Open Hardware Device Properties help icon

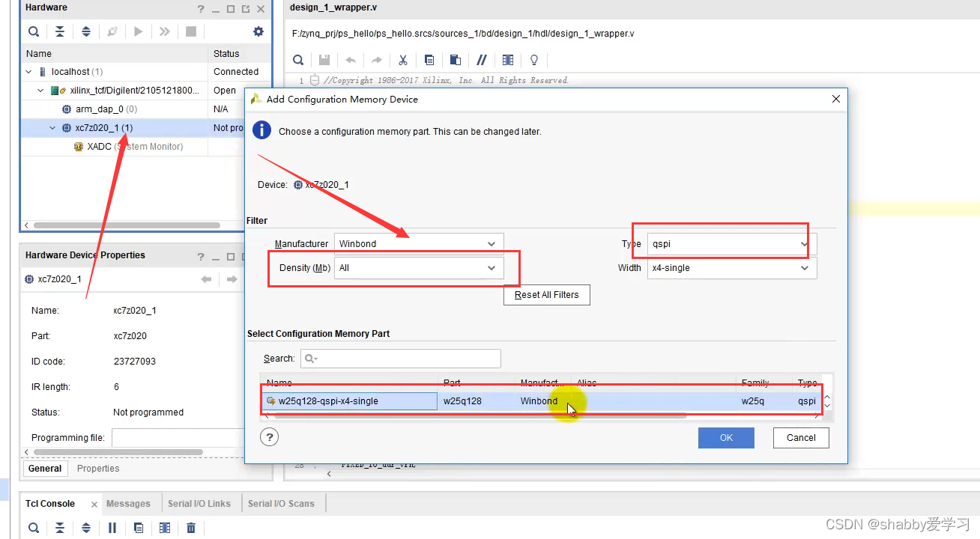pos(201,257)
